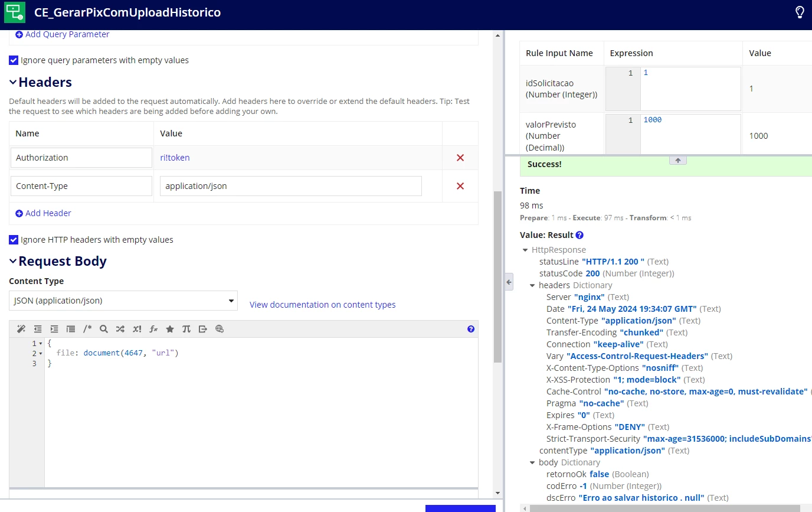812x512 pixels.
Task: Click the fx function icon
Action: [153, 329]
